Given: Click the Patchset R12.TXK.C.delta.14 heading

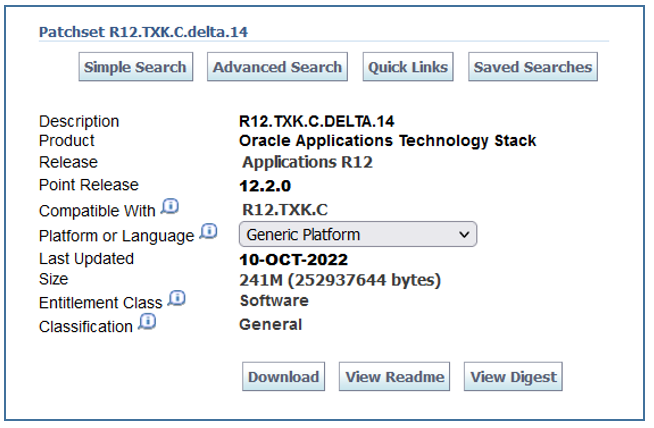Looking at the screenshot, I should tap(143, 32).
